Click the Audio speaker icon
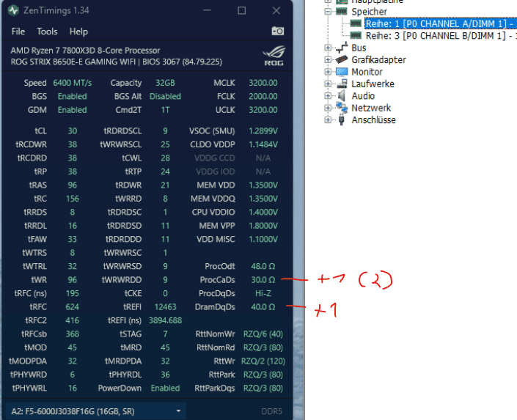Image resolution: width=517 pixels, height=420 pixels. tap(341, 95)
